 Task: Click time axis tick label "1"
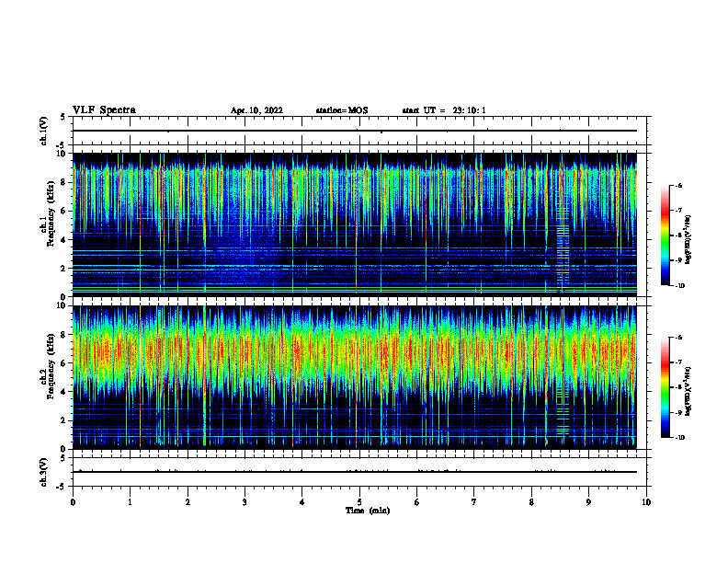click(130, 502)
